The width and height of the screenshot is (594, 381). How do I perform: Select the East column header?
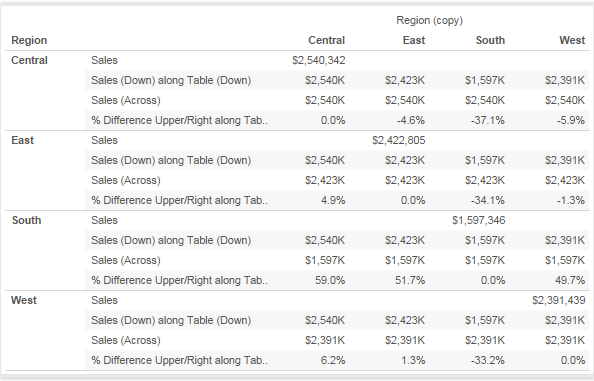click(x=414, y=40)
